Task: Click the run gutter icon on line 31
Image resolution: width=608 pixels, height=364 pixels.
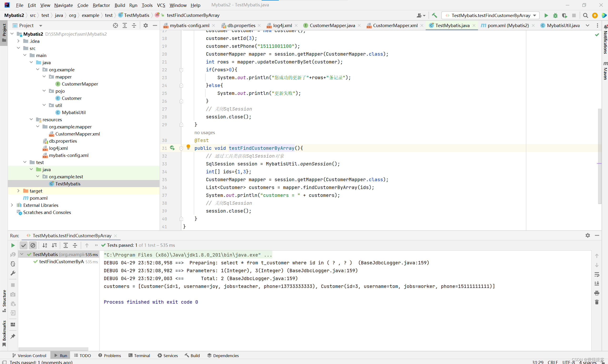Action: click(x=172, y=148)
